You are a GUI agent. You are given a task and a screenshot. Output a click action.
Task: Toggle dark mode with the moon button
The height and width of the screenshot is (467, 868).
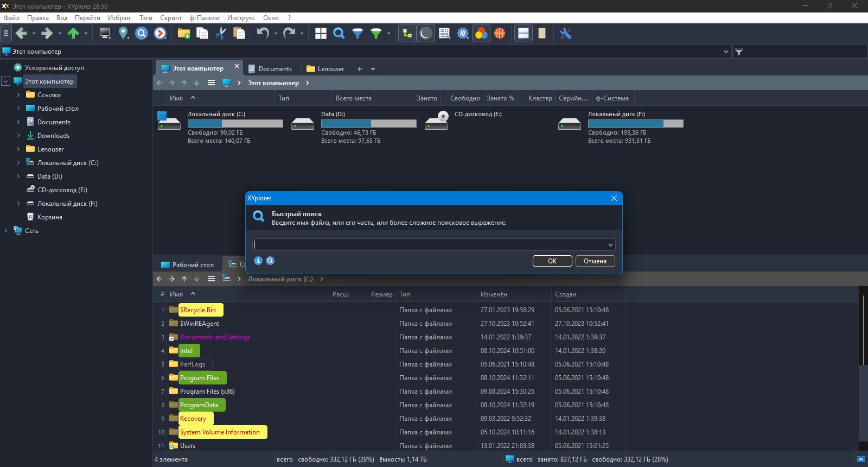[426, 34]
